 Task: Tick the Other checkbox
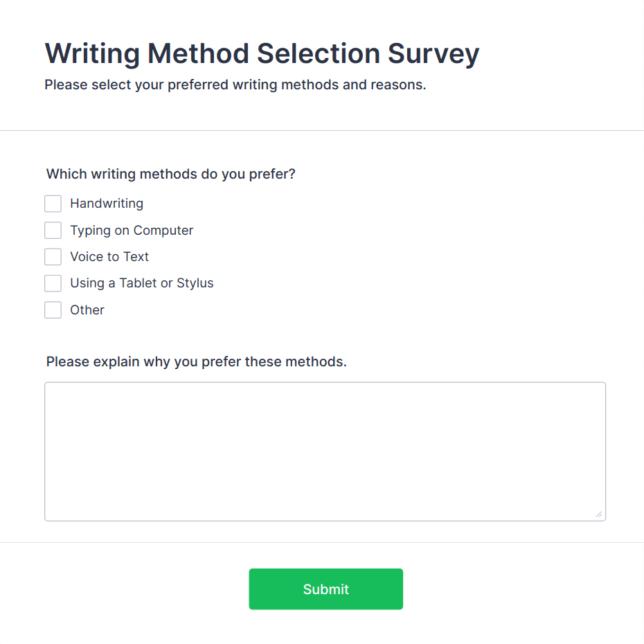pyautogui.click(x=53, y=310)
